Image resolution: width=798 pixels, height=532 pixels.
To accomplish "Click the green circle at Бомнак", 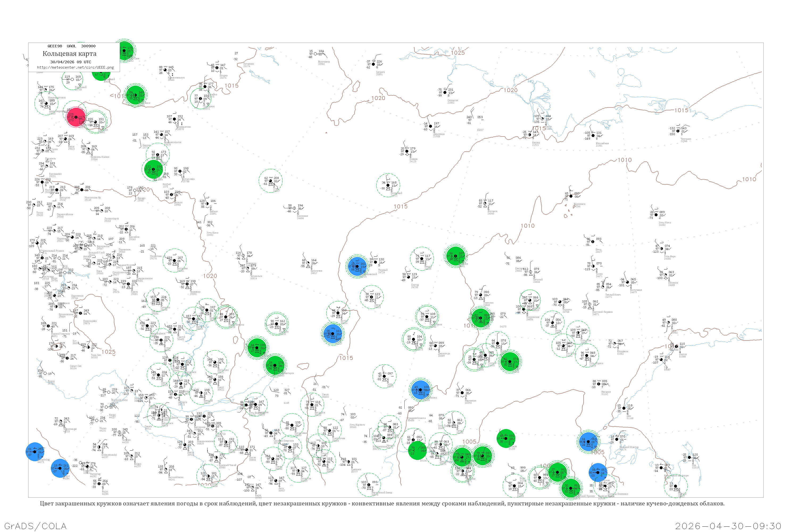I will (x=506, y=438).
